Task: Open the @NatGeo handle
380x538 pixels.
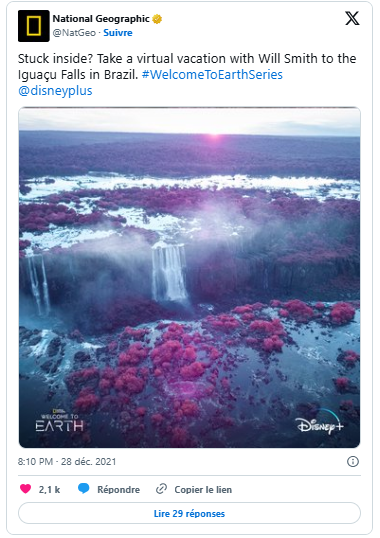Action: pos(74,33)
